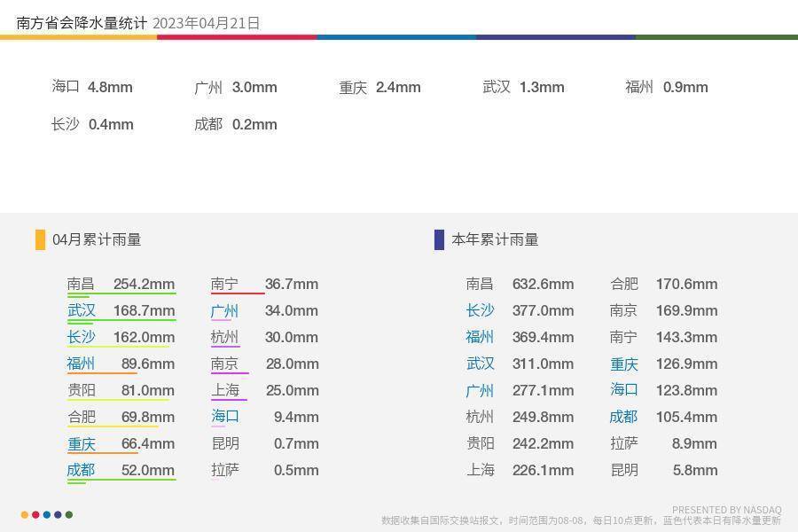This screenshot has height=532, width=798.
Task: Select 杭州 in the 04月累计雨量 list
Action: [x=224, y=337]
